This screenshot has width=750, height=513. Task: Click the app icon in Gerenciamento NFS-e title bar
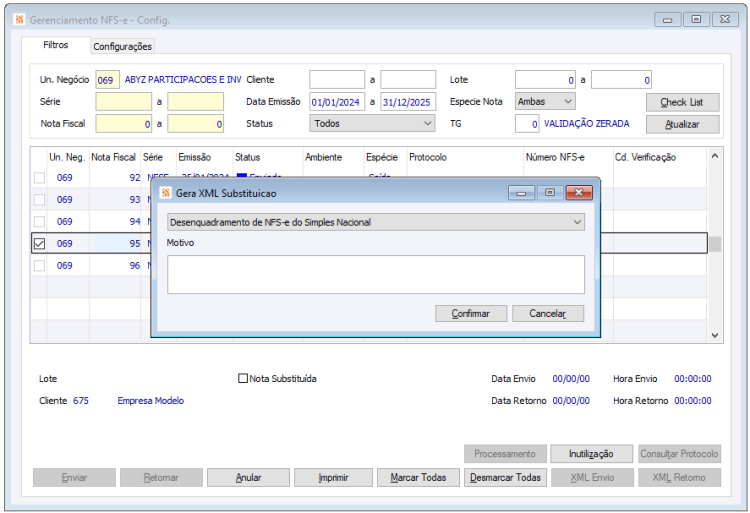(20, 20)
